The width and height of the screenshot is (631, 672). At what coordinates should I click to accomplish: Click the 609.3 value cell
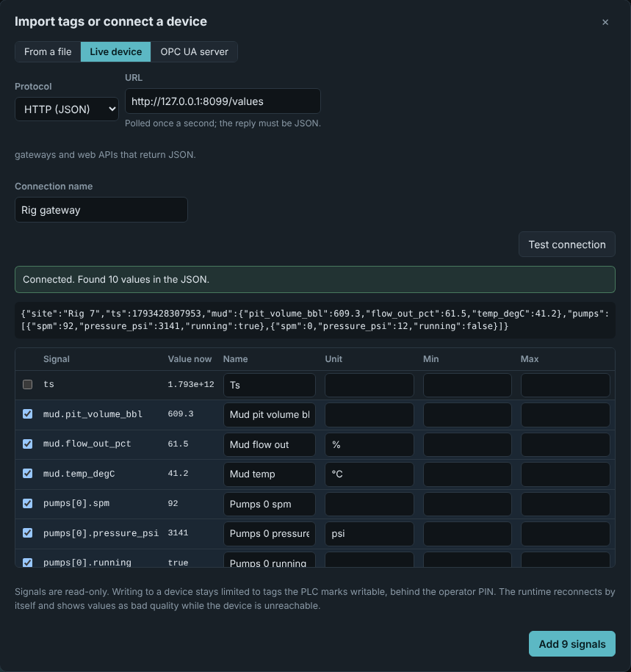pyautogui.click(x=181, y=414)
